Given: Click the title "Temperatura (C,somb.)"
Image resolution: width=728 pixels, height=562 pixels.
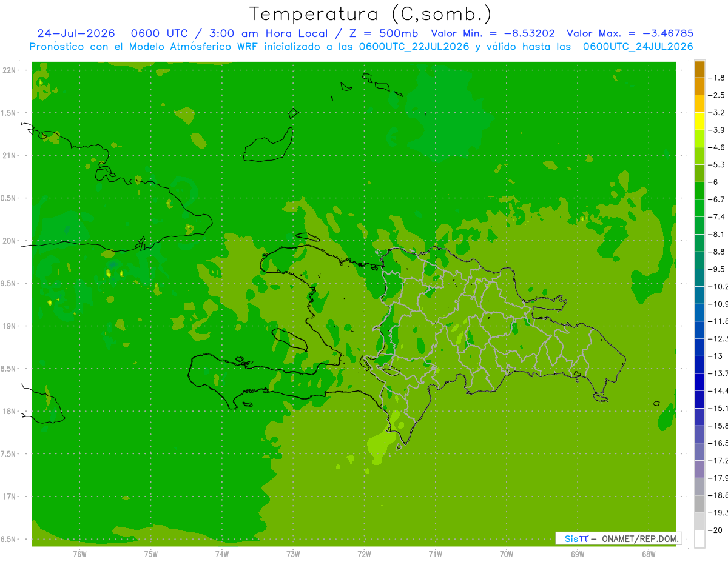Looking at the screenshot, I should tap(371, 14).
